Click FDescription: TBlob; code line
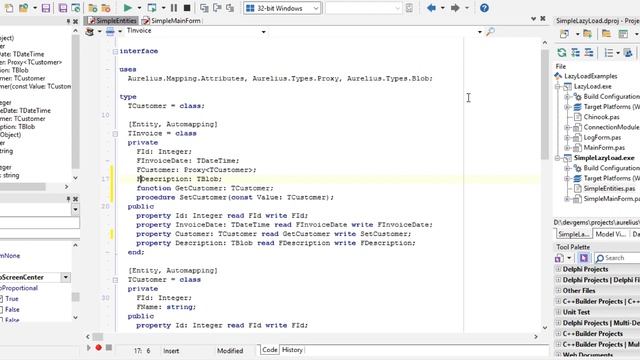 click(179, 179)
